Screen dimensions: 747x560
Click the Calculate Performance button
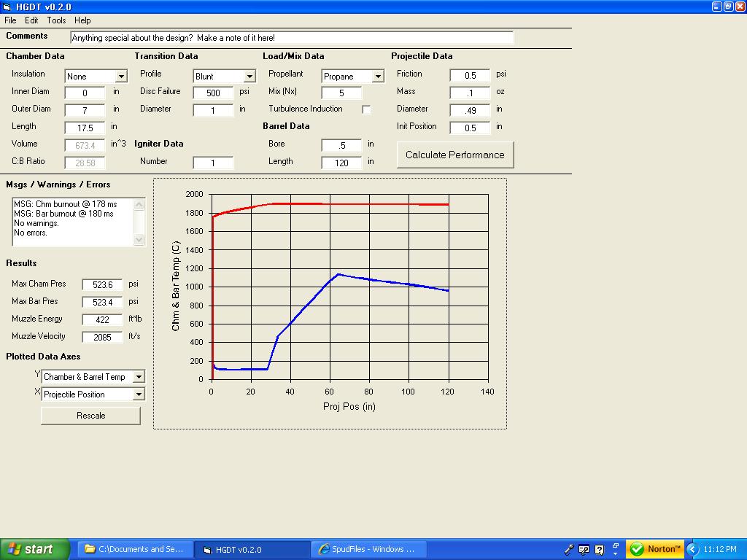(454, 155)
